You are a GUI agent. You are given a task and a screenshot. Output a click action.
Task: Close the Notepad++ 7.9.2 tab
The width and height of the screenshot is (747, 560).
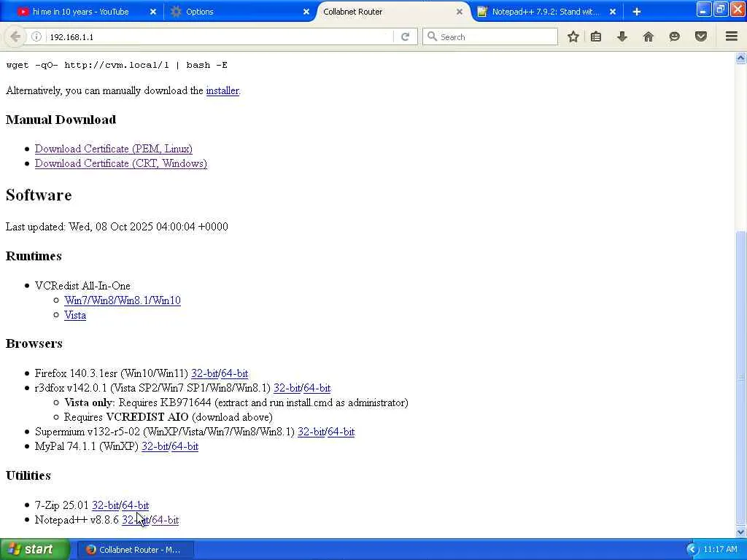(x=613, y=12)
